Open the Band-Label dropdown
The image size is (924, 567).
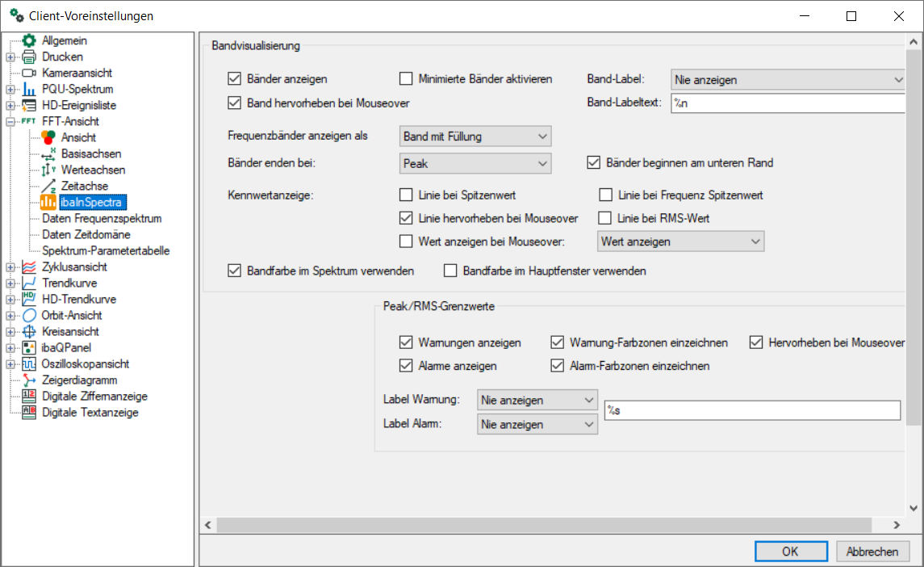click(788, 79)
